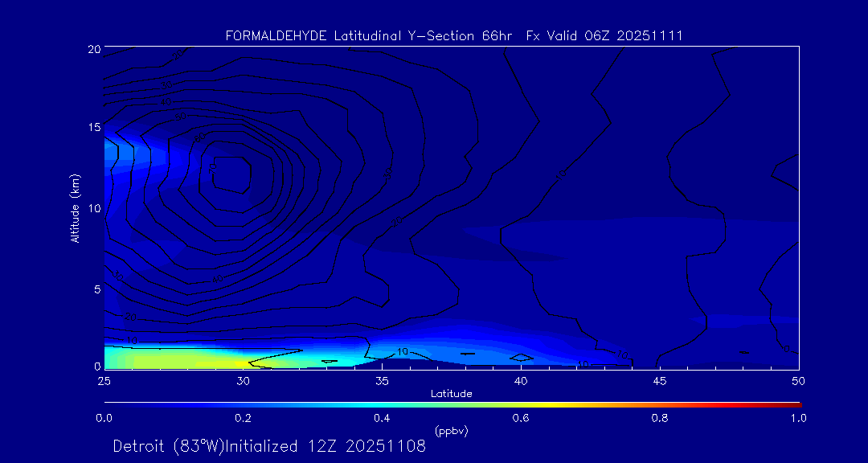Click the (ppbv) units label
The height and width of the screenshot is (463, 868).
[451, 431]
